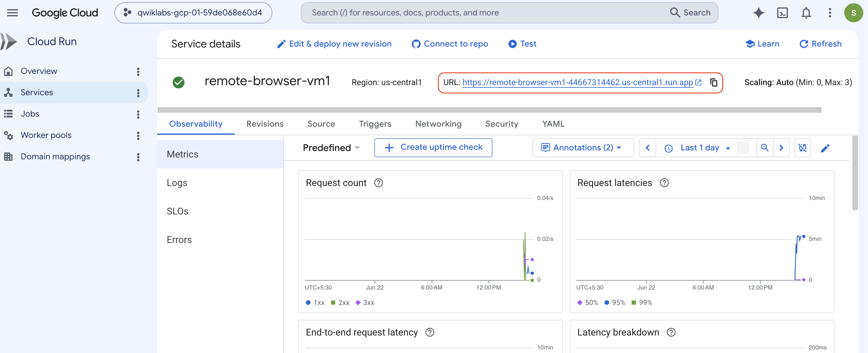Expand the Predefined dashboard dropdown
Viewport: 868px width, 353px height.
(331, 147)
